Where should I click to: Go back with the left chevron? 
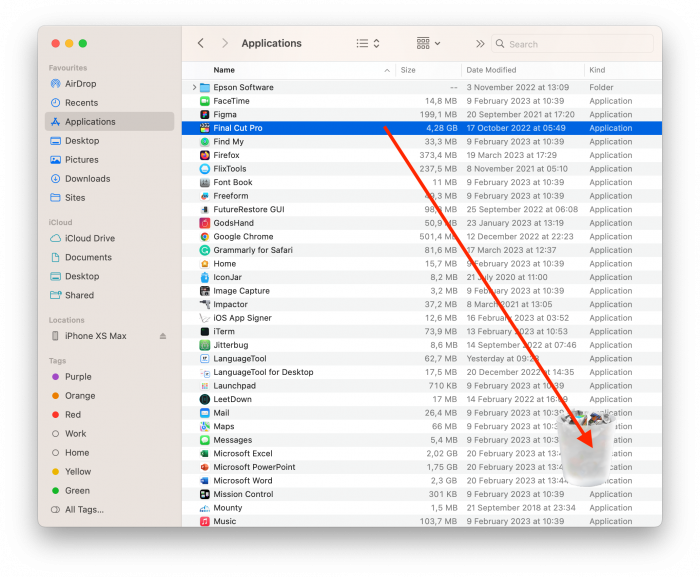(x=201, y=43)
